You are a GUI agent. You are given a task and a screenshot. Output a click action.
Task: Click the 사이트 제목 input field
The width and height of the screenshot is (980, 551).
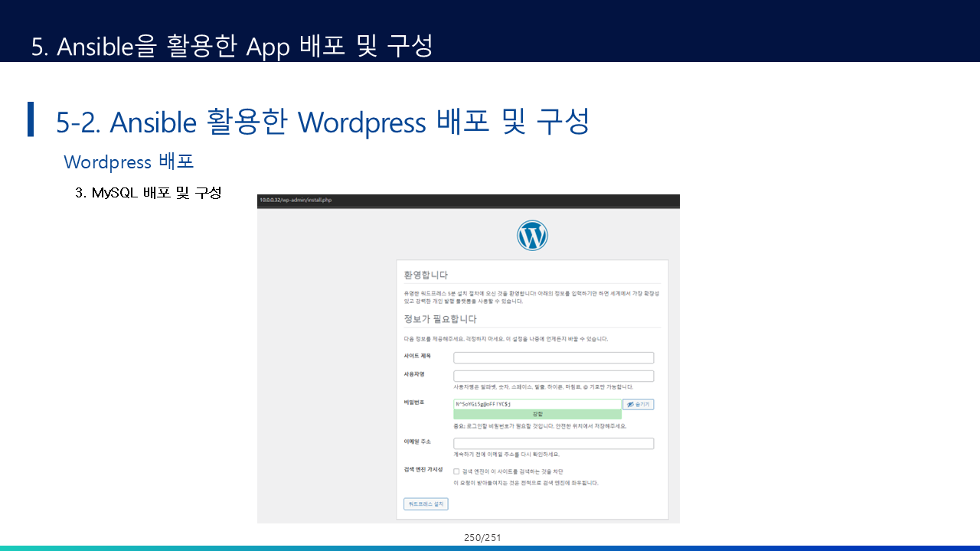click(x=554, y=357)
